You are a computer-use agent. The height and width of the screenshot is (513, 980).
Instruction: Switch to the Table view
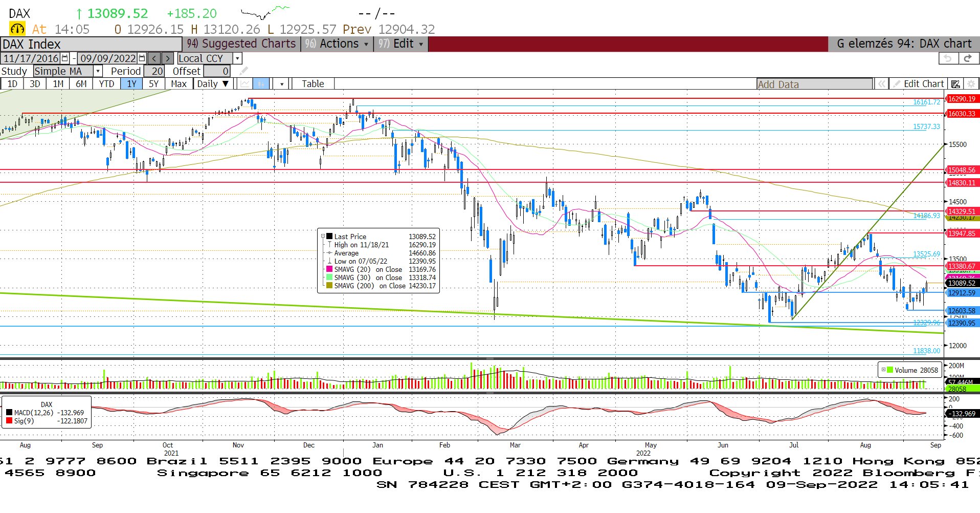pyautogui.click(x=313, y=84)
